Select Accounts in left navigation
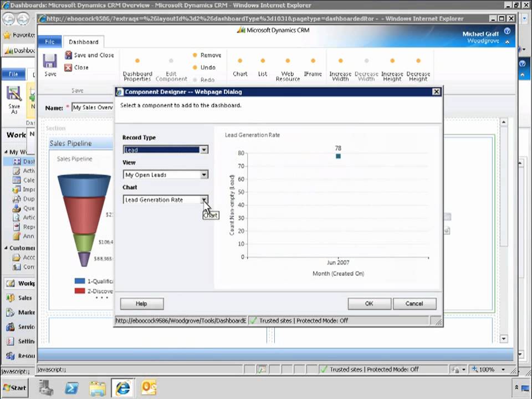The width and height of the screenshot is (532, 399). 23,258
